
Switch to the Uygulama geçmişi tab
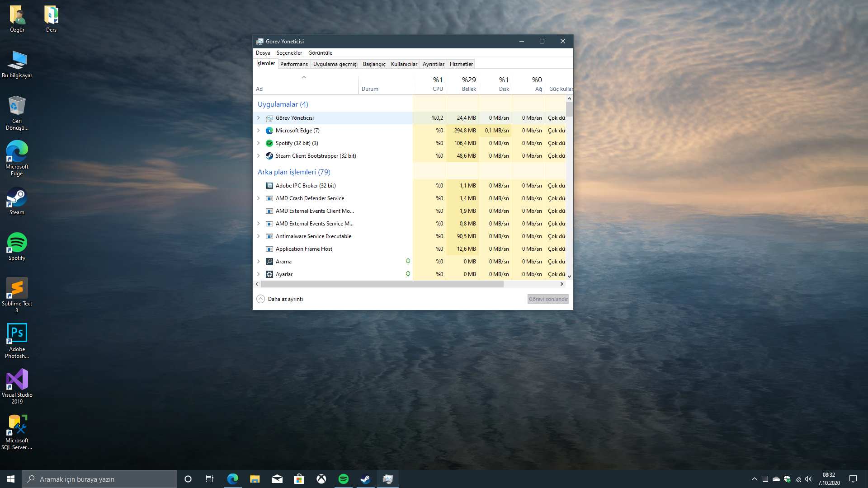tap(335, 64)
